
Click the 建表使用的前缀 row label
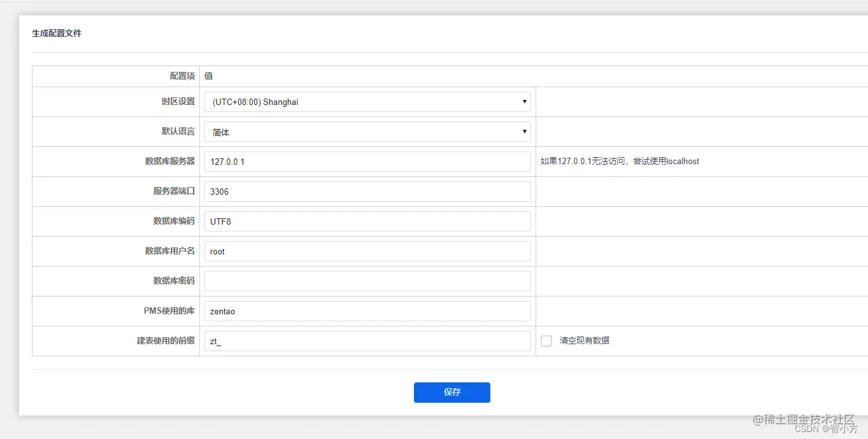(166, 340)
